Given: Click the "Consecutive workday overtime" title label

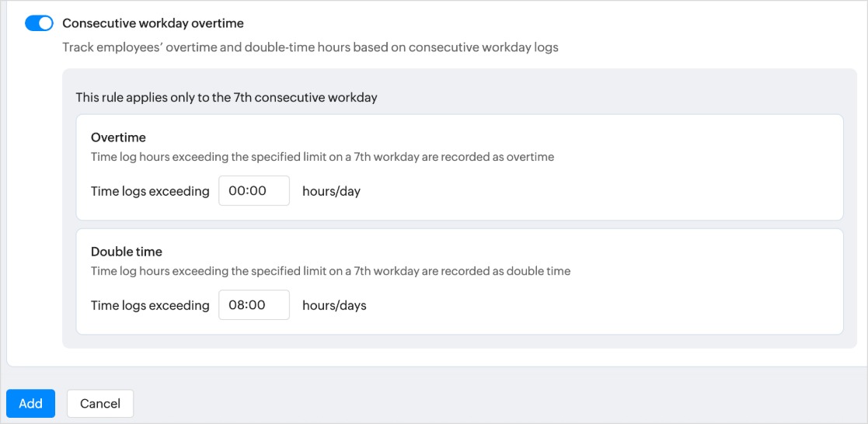Looking at the screenshot, I should click(153, 23).
